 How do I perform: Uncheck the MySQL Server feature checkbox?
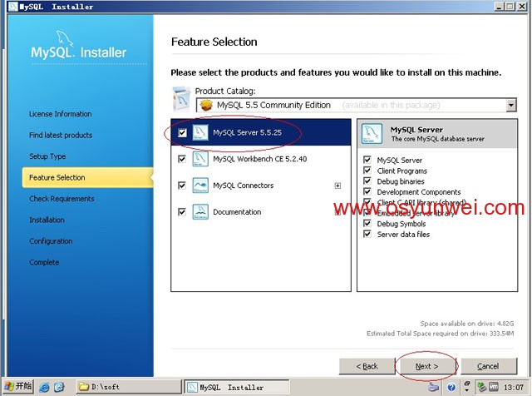[367, 160]
